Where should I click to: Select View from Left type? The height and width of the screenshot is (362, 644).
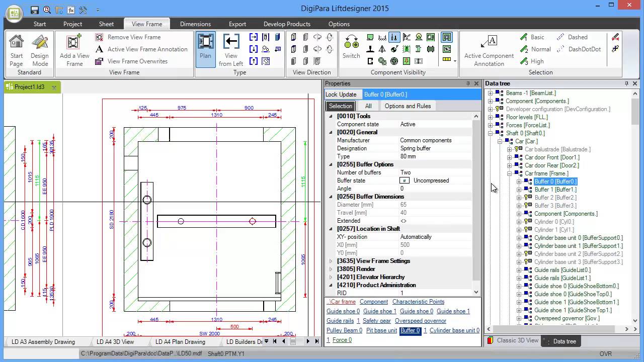coord(231,49)
